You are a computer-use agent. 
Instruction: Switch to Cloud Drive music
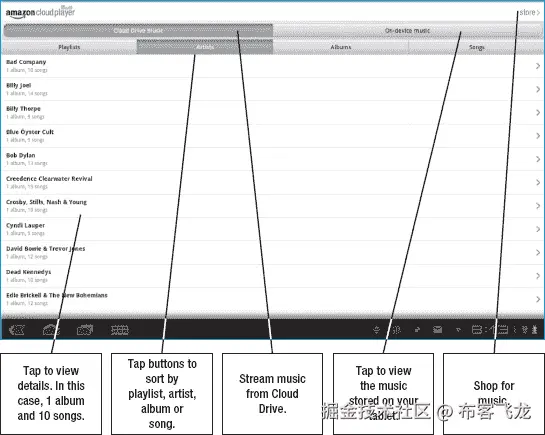(138, 31)
